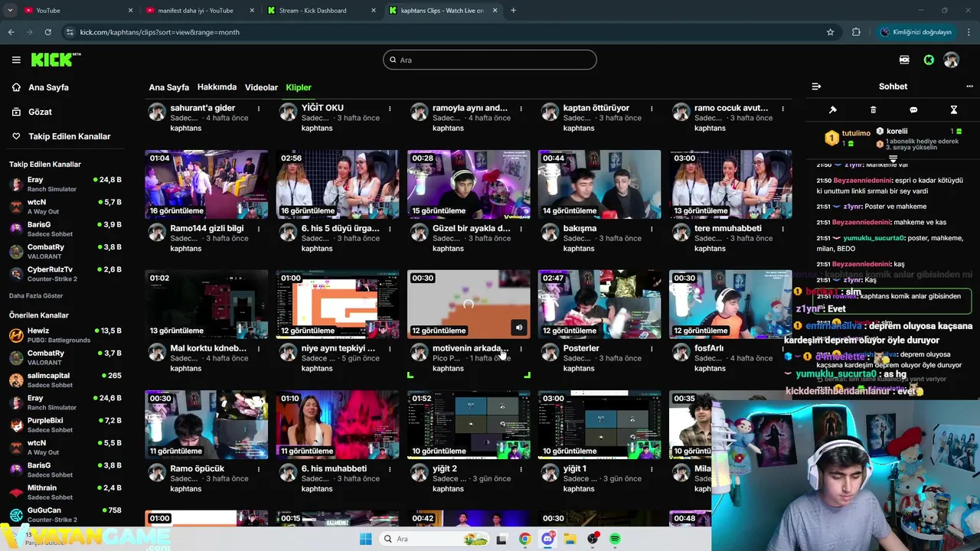Viewport: 980px width, 551px height.
Task: Click the wallet icon in the top bar
Action: click(904, 60)
